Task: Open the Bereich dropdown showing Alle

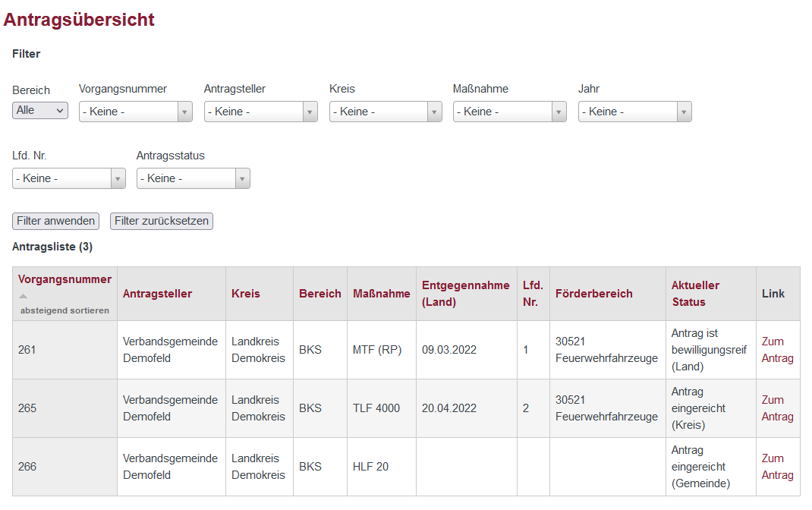Action: click(40, 111)
